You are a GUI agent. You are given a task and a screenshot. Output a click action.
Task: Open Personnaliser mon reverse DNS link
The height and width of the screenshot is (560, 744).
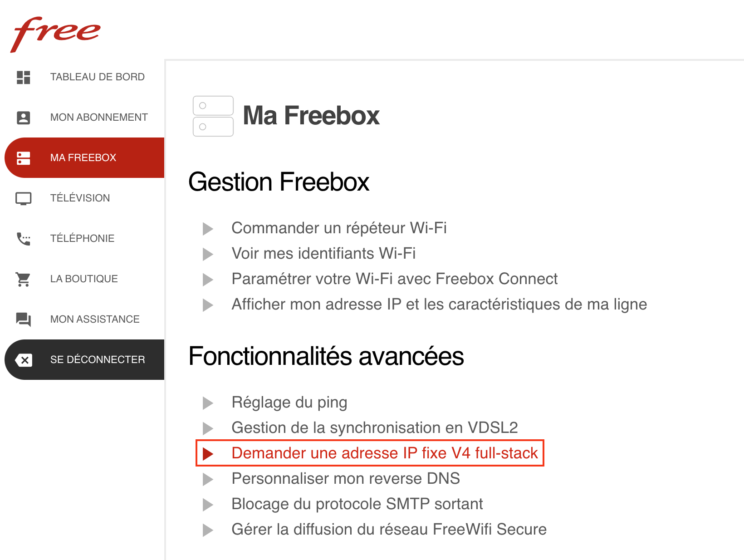coord(346,478)
